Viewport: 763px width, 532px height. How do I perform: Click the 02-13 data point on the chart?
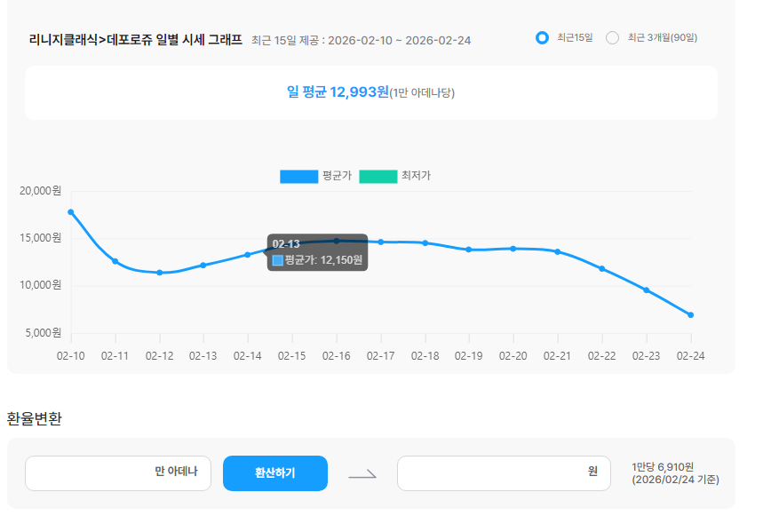tap(203, 264)
